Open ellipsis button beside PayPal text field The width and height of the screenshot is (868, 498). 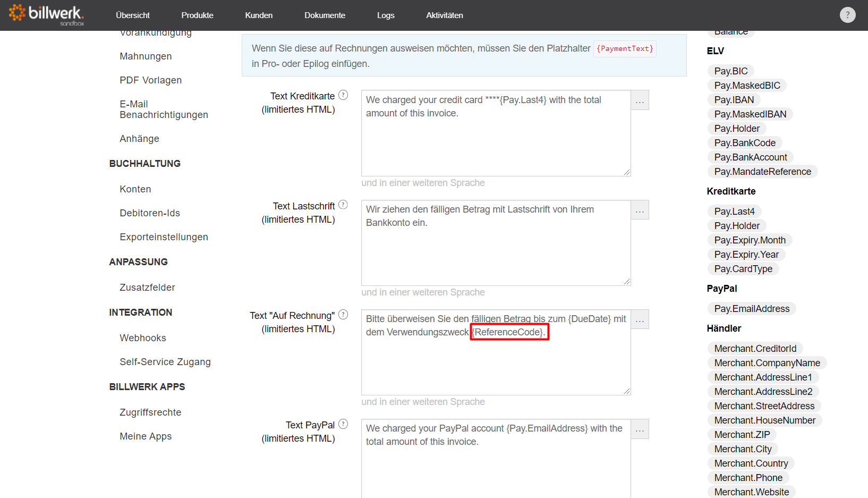coord(640,429)
